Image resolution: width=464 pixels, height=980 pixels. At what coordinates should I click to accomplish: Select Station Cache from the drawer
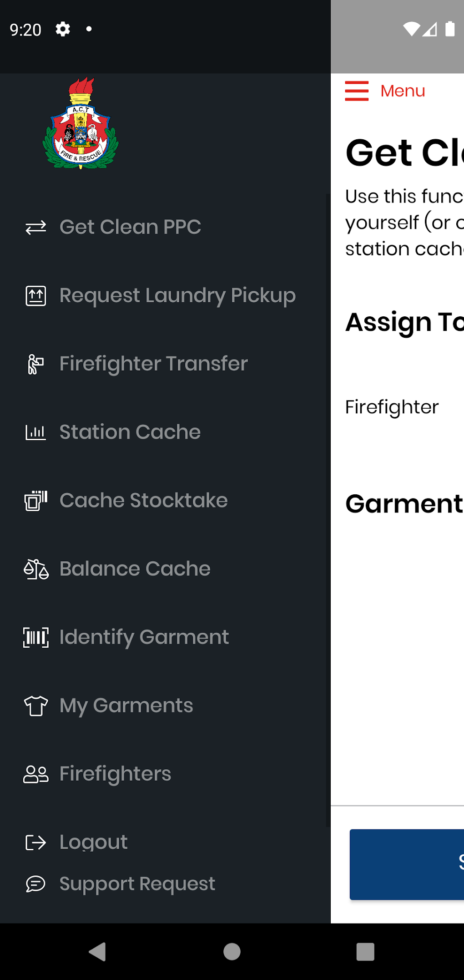click(x=130, y=432)
